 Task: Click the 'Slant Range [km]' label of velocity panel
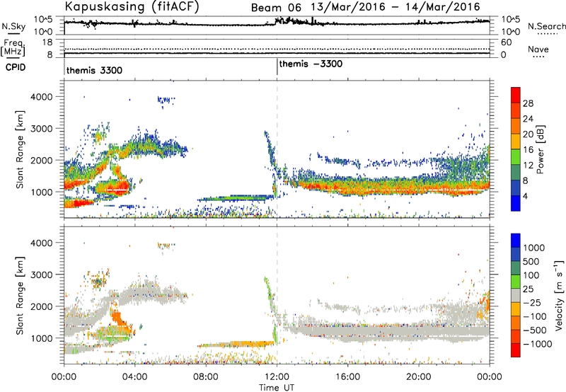pos(21,295)
